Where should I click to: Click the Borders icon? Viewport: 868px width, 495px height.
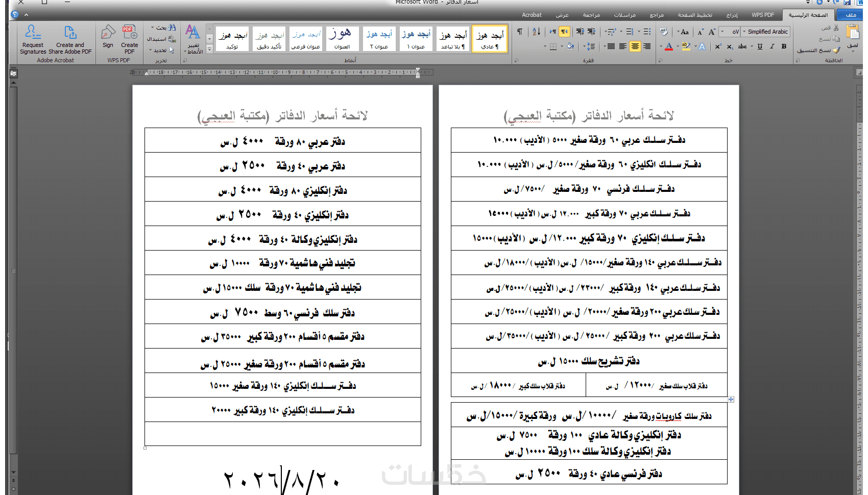553,46
